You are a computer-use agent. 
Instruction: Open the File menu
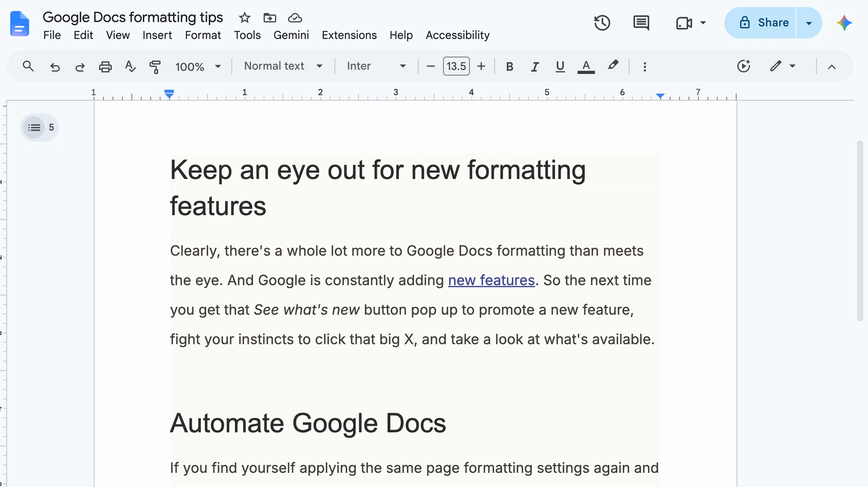pos(52,35)
